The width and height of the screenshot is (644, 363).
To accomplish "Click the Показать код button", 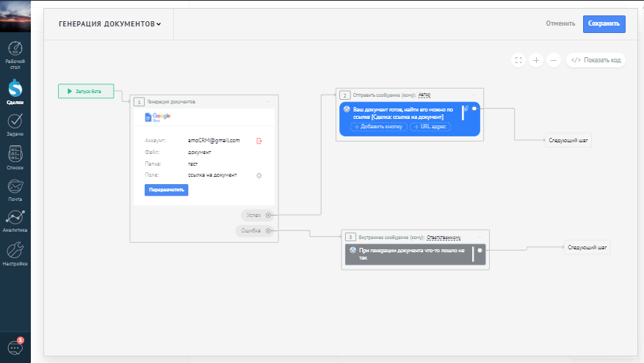I will click(596, 60).
